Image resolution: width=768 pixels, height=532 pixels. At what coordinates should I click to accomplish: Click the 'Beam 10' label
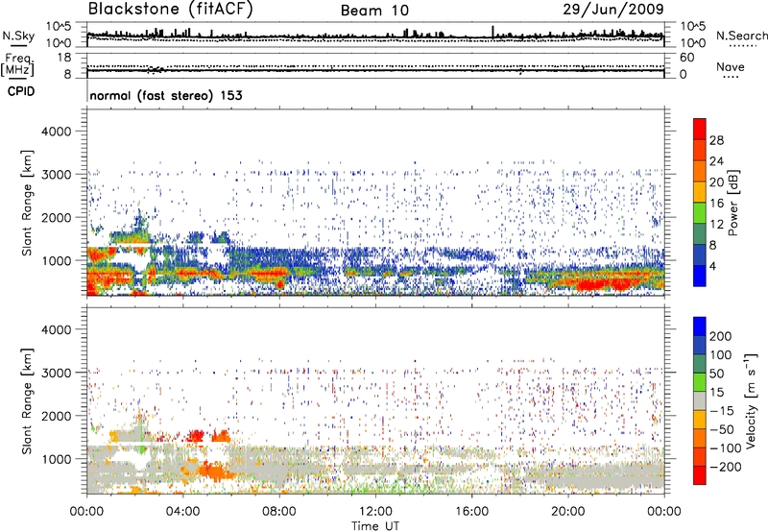tap(374, 11)
